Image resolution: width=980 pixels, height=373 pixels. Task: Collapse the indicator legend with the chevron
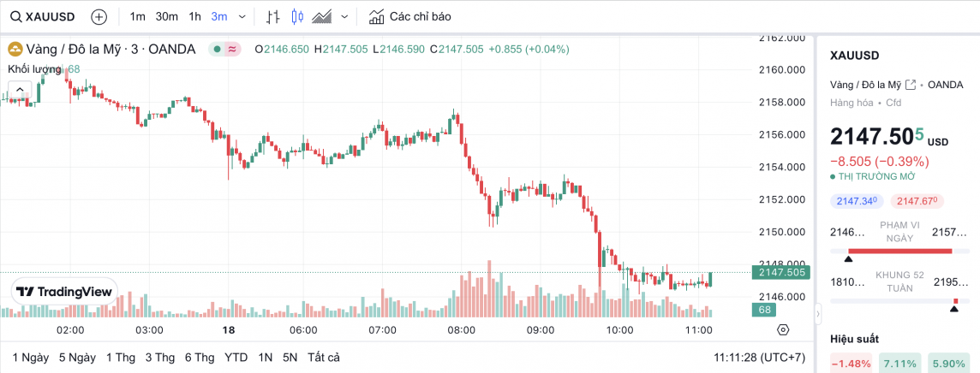pos(20,88)
